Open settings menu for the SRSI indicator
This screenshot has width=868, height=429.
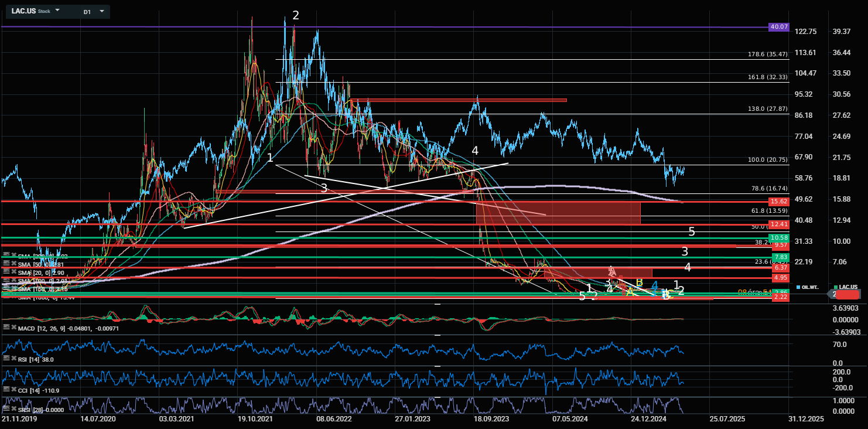6,408
